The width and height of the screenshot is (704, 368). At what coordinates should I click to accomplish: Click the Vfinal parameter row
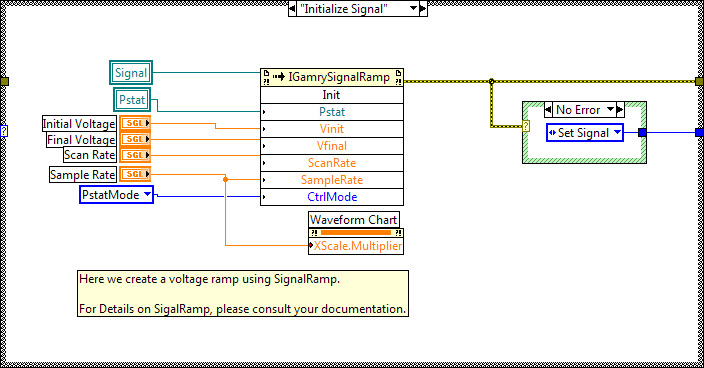pos(332,146)
